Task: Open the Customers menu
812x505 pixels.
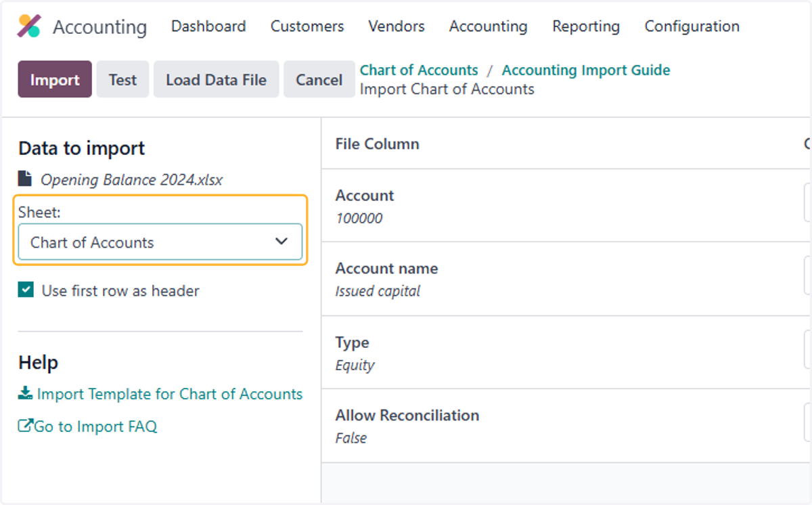Action: [x=307, y=26]
